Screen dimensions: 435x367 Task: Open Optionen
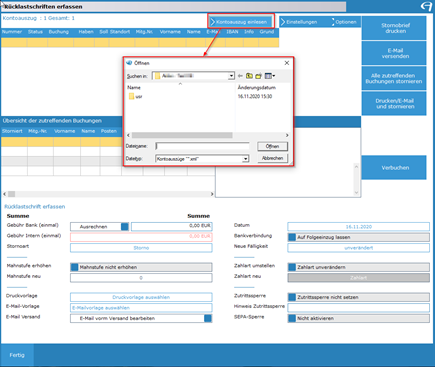(x=346, y=22)
